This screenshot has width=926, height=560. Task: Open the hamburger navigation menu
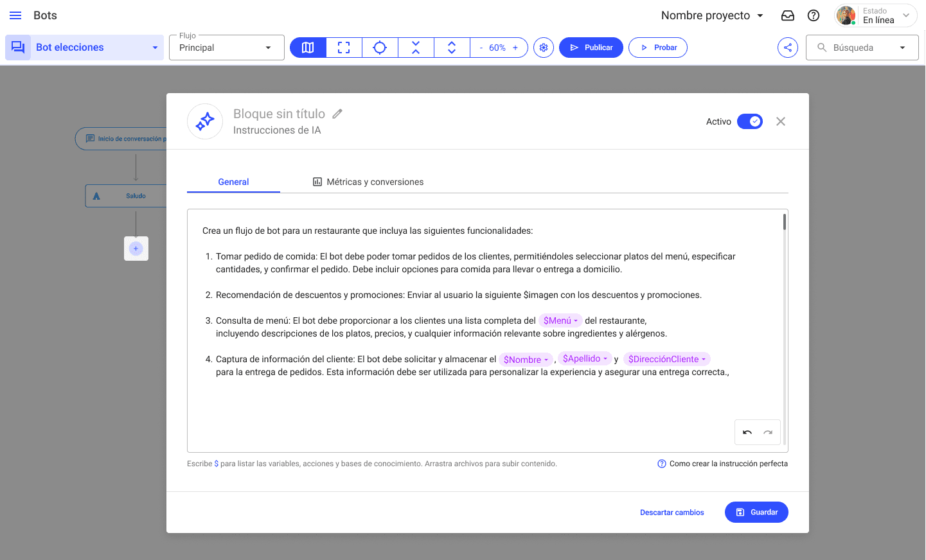point(15,15)
